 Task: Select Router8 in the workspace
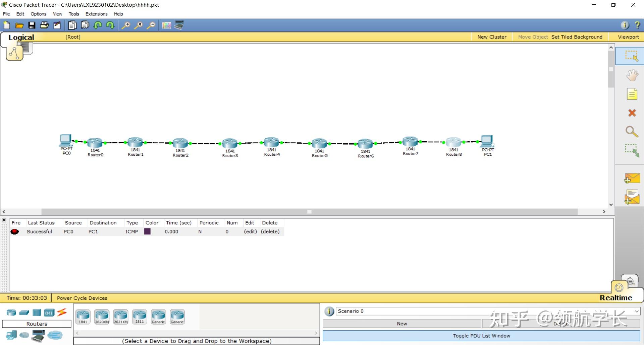tap(453, 142)
